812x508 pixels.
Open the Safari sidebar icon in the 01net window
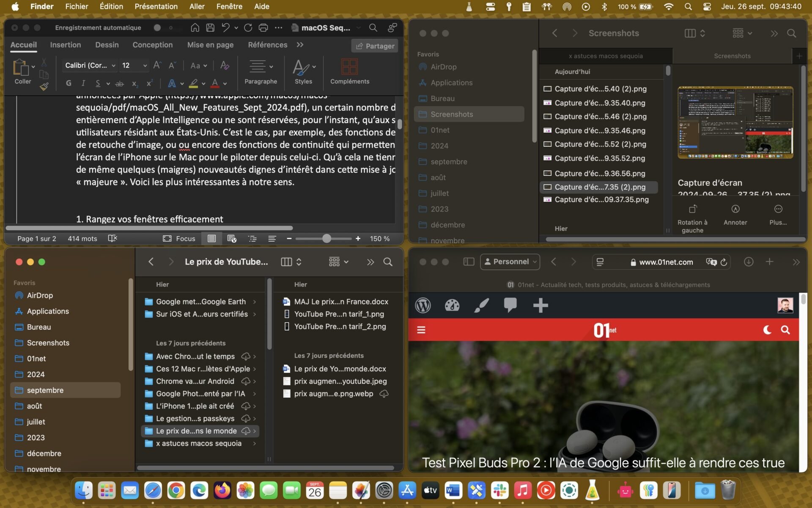tap(469, 262)
